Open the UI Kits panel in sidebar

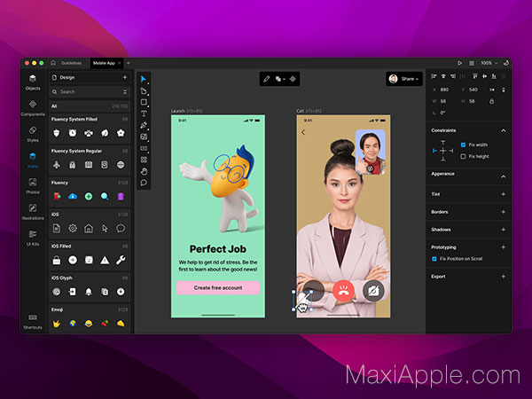point(33,238)
